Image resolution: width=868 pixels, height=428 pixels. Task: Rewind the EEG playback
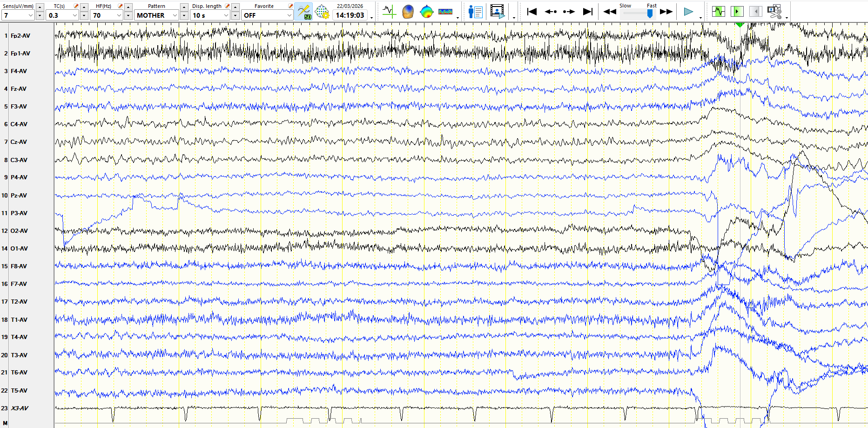pyautogui.click(x=610, y=12)
